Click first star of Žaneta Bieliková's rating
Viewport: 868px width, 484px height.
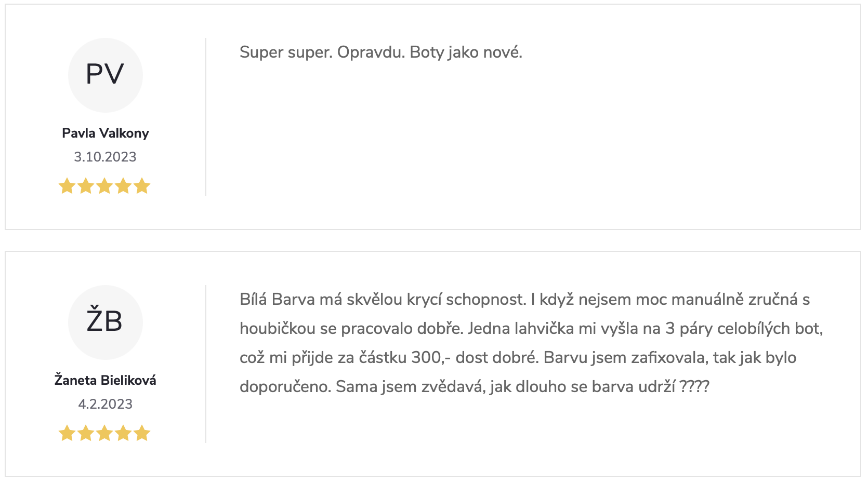(x=67, y=433)
